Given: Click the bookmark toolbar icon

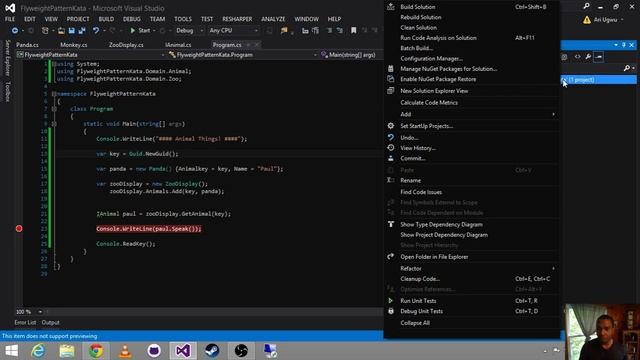Looking at the screenshot, I should [353, 31].
